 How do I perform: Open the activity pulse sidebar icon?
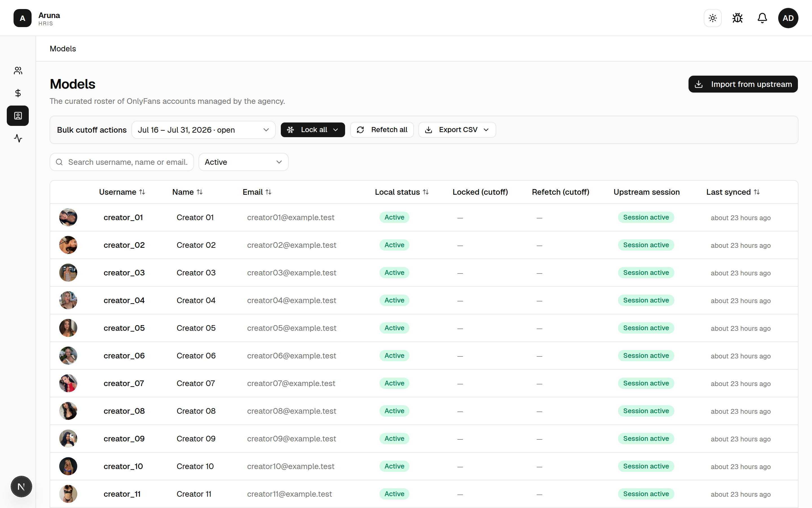(x=18, y=138)
